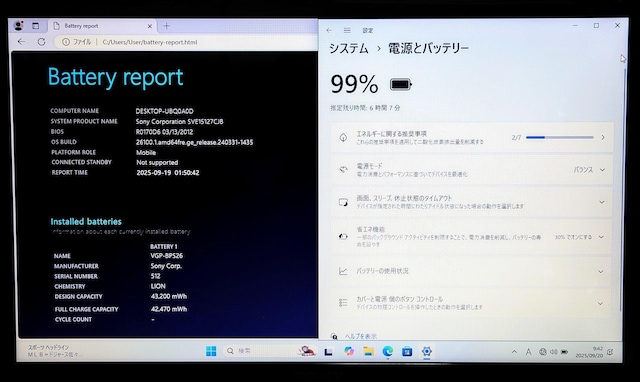Select the Battery report tab
The image size is (640, 382).
103,26
